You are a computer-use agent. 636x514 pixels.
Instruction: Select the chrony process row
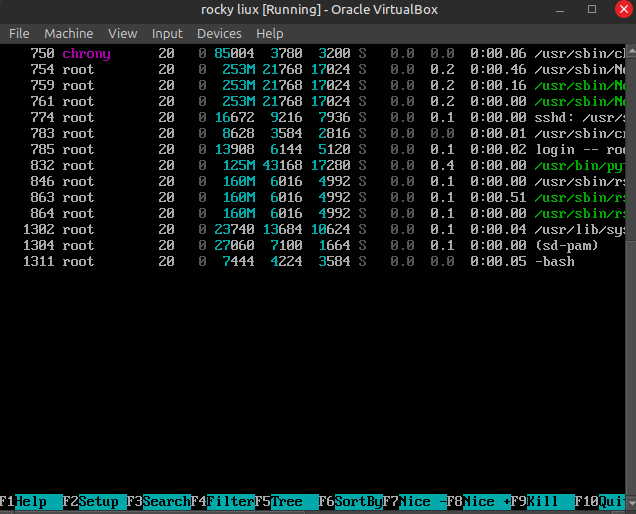tap(300, 53)
